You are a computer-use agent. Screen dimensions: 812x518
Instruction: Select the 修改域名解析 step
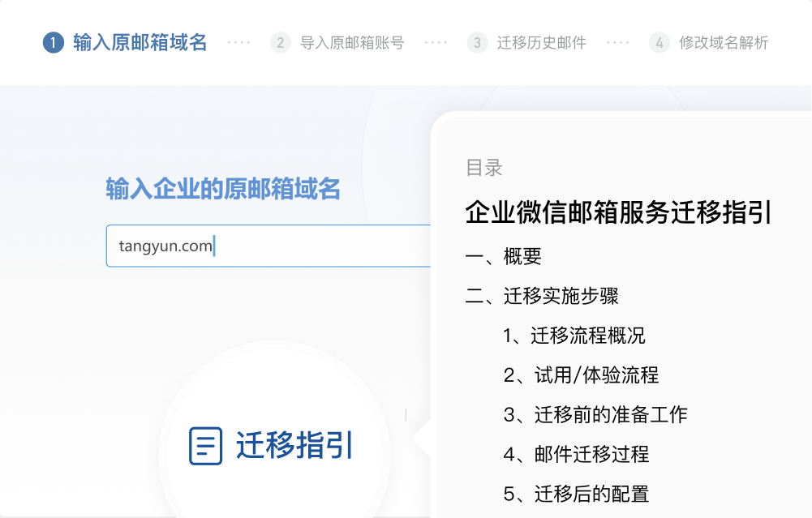[x=724, y=42]
